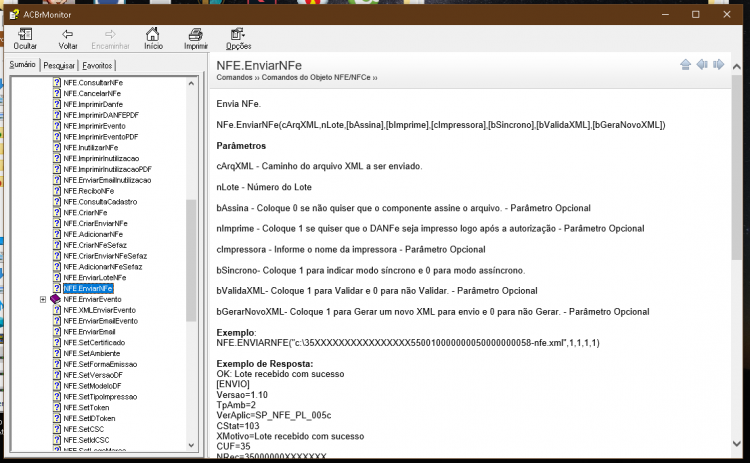Click the Ocultar toolbar icon
Viewport: 750px width, 463px height.
(x=25, y=39)
